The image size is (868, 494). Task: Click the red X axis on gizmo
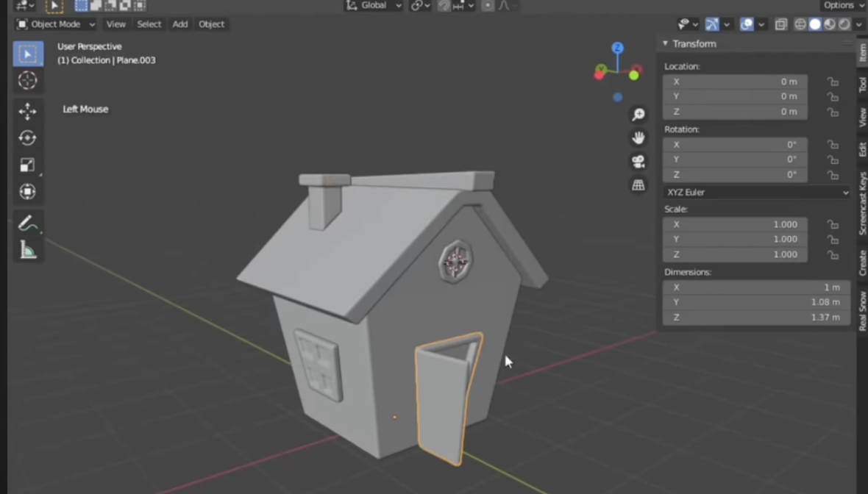[599, 75]
